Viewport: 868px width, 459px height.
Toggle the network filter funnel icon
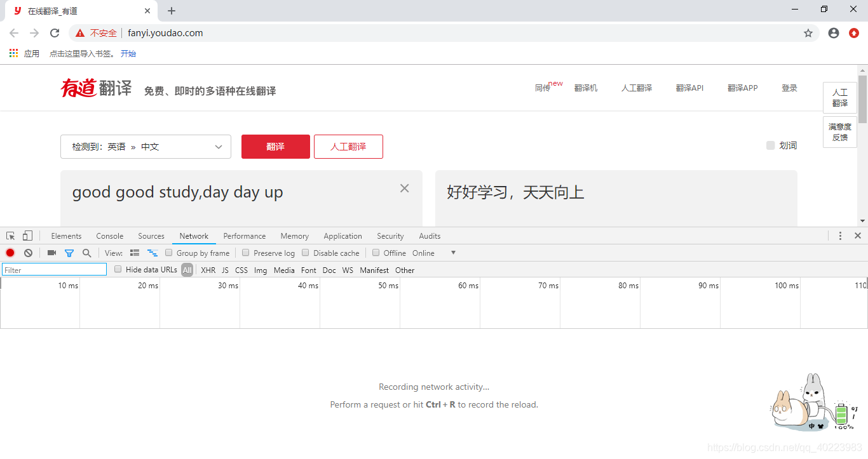point(69,253)
